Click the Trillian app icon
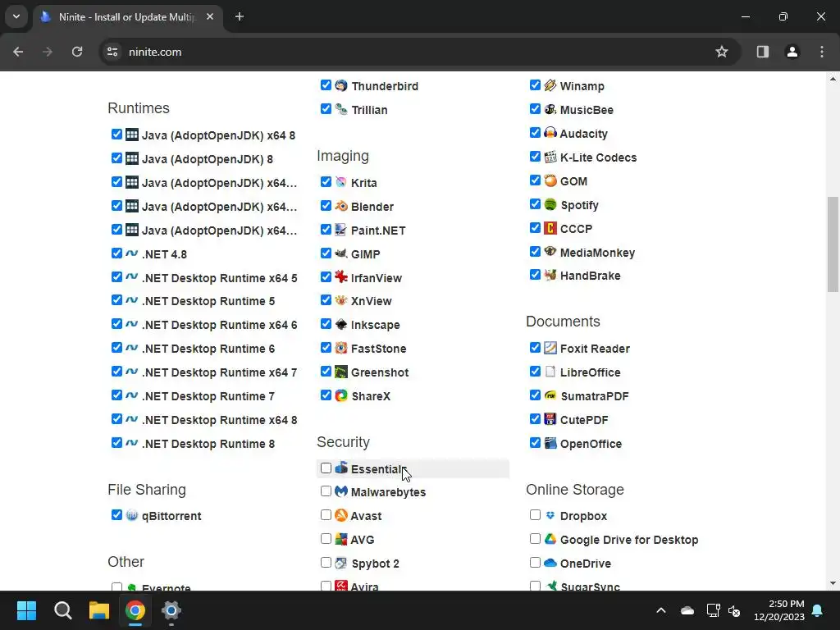Screen dimensions: 840x630 (x=341, y=109)
